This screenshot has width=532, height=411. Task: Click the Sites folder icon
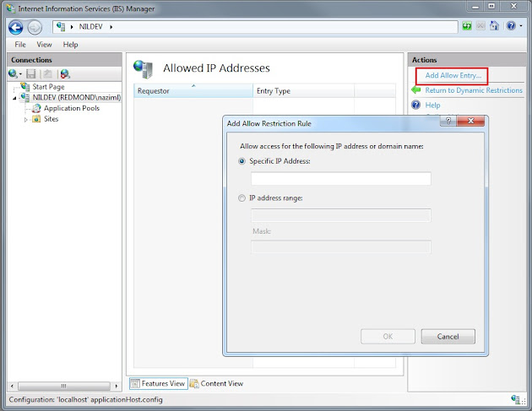click(x=36, y=119)
